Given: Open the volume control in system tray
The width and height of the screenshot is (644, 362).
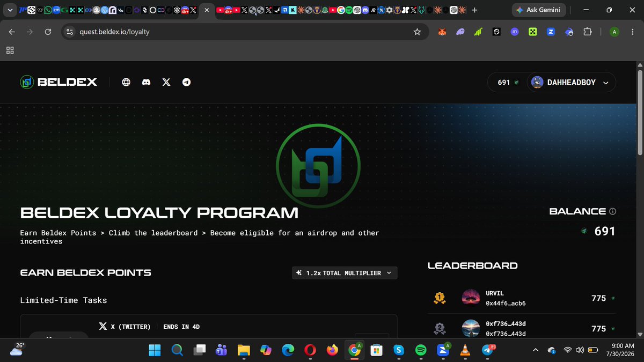Looking at the screenshot, I should [580, 350].
